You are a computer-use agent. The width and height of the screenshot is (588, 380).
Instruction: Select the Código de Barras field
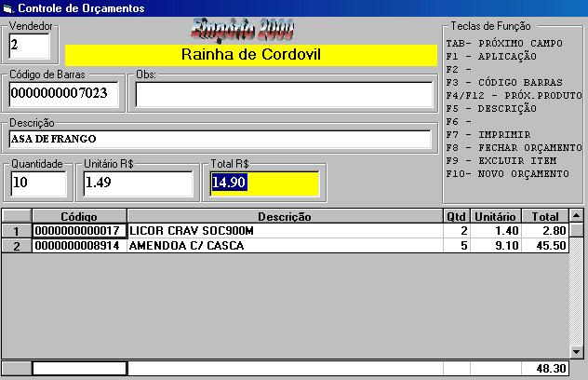pyautogui.click(x=63, y=94)
